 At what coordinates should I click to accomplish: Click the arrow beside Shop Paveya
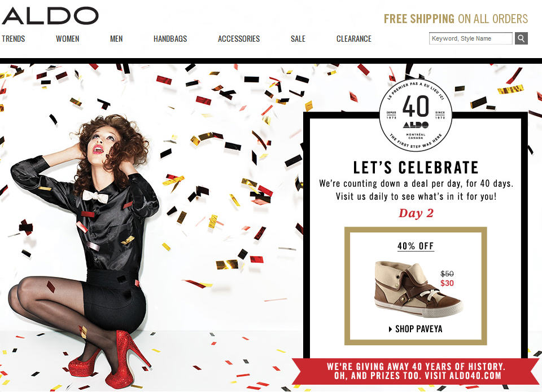coord(391,329)
